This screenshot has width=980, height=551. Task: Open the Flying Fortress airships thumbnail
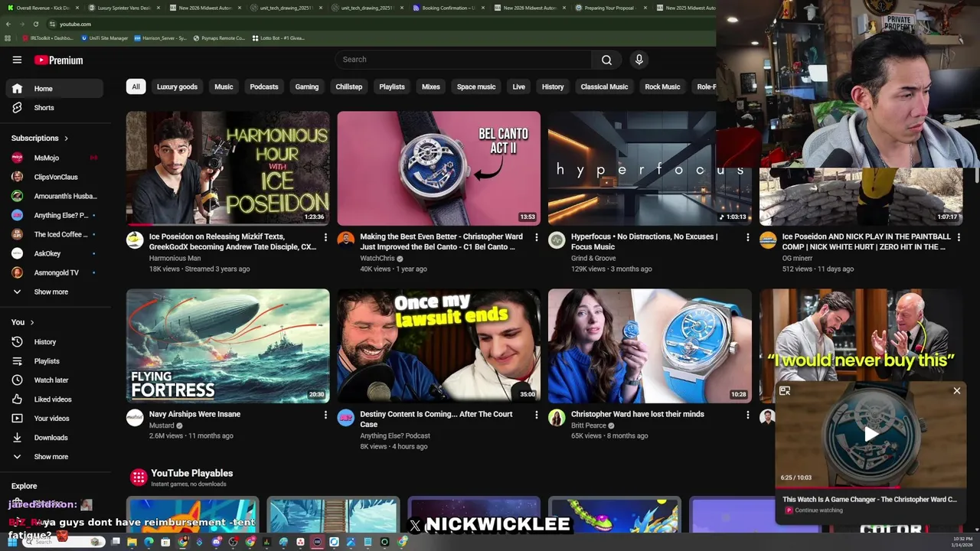(x=228, y=346)
